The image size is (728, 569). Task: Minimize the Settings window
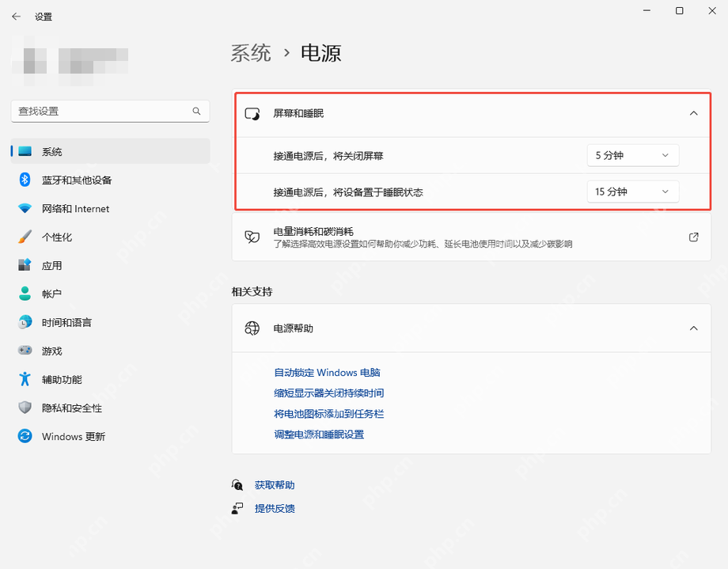646,10
